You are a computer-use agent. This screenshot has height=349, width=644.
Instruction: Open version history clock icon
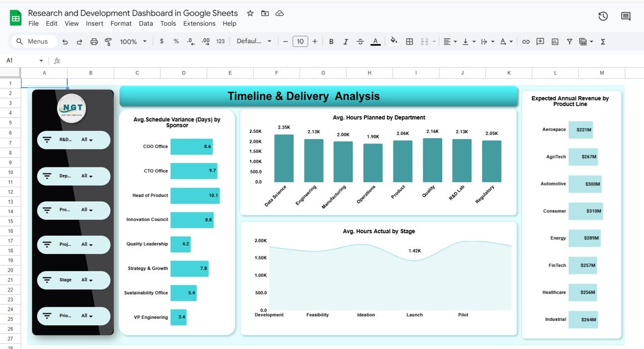tap(603, 16)
